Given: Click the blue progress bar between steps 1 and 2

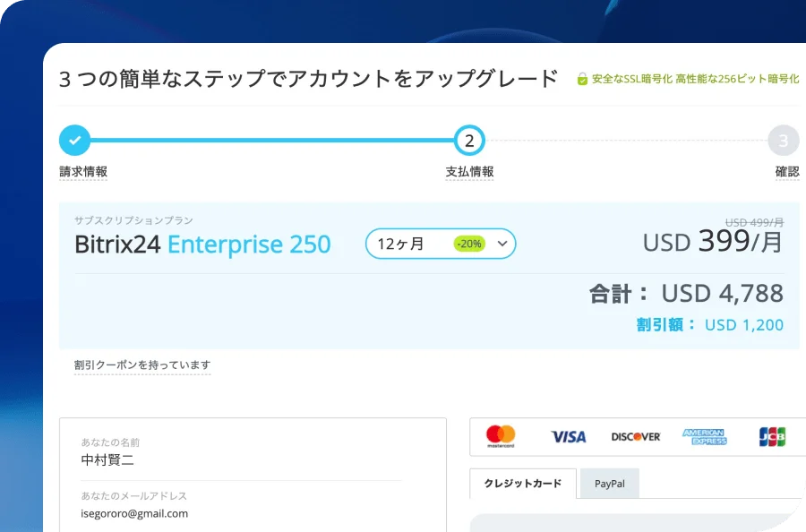Looking at the screenshot, I should (x=272, y=140).
